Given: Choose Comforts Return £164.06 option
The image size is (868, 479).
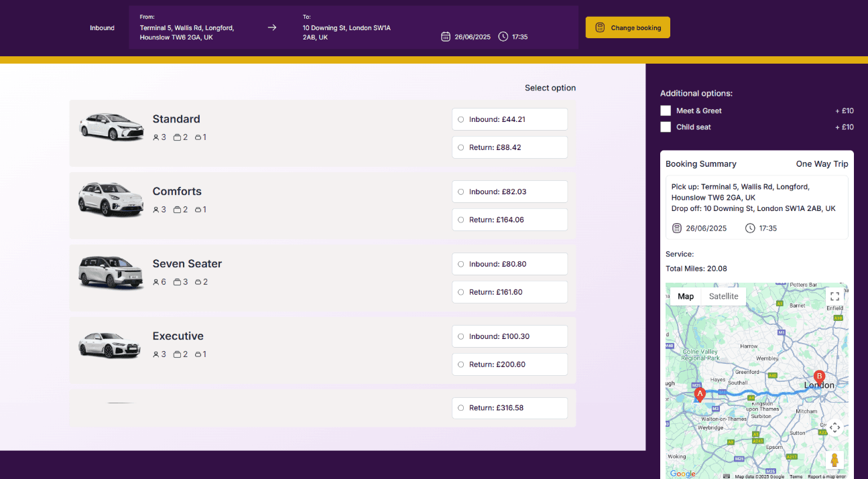Looking at the screenshot, I should [460, 220].
